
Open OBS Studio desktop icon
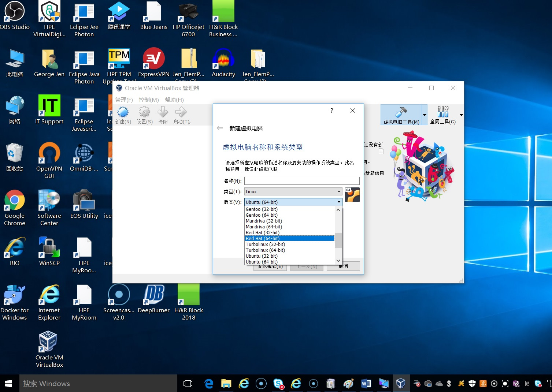point(15,16)
